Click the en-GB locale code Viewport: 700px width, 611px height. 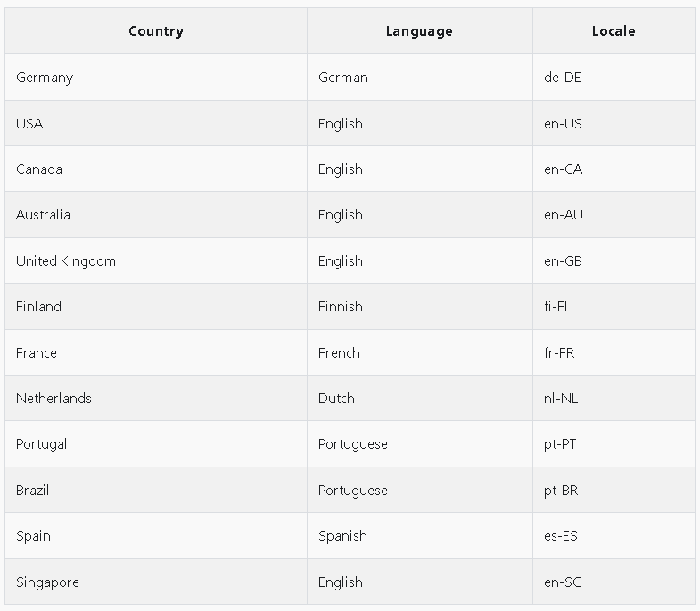(563, 261)
